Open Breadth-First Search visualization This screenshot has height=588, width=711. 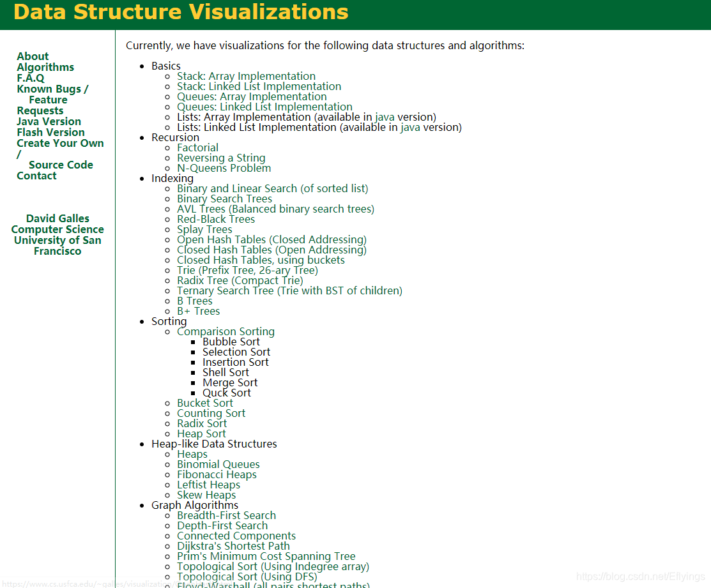click(x=226, y=515)
